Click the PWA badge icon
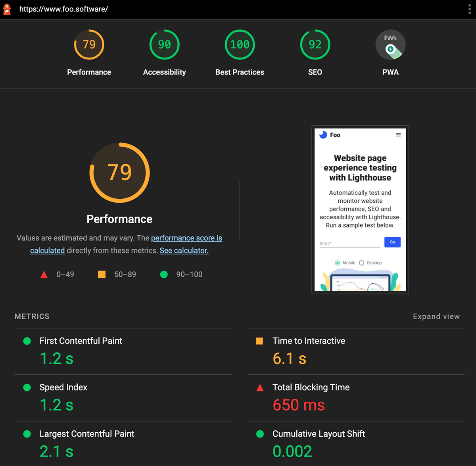476x466 pixels. coord(390,44)
